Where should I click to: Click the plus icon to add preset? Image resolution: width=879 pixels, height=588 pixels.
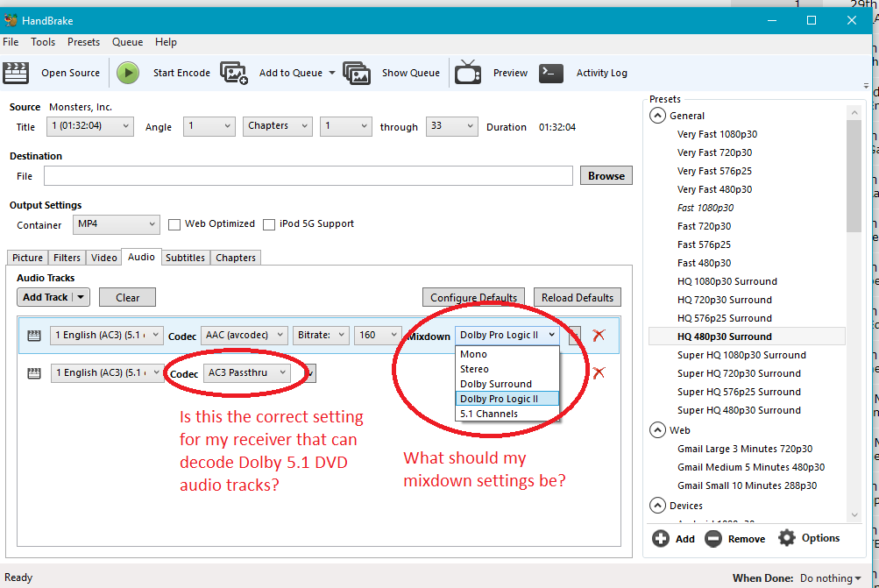[661, 539]
